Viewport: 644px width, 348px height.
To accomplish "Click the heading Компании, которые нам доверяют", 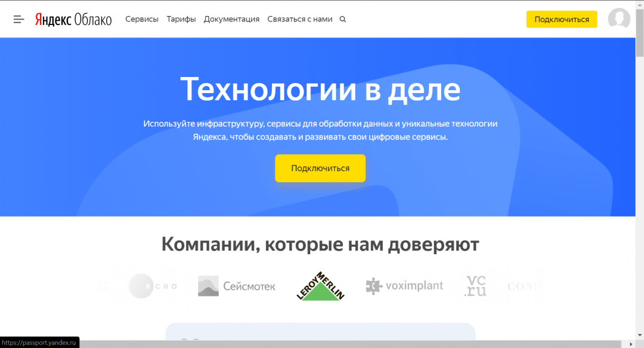I will 320,244.
